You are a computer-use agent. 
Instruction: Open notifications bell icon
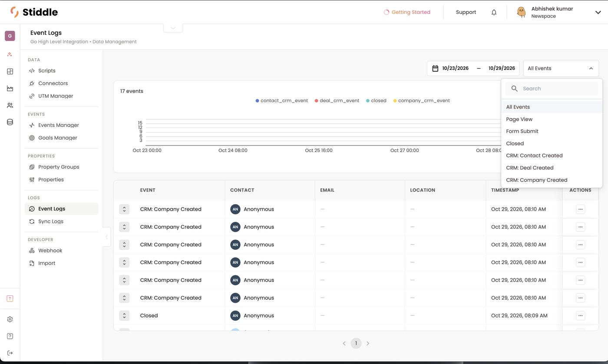(x=494, y=12)
